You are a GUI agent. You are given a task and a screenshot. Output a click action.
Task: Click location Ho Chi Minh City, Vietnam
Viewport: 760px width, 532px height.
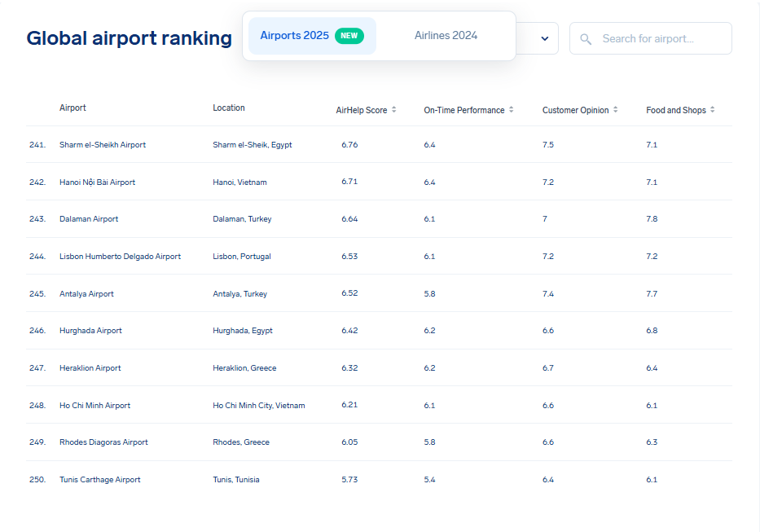259,405
